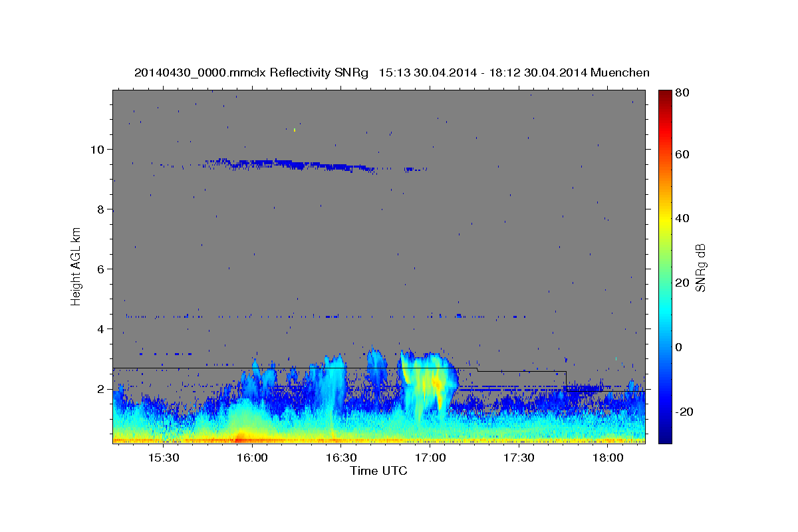Click the height tick label 8
Screen dimensions: 798x532
[x=101, y=209]
